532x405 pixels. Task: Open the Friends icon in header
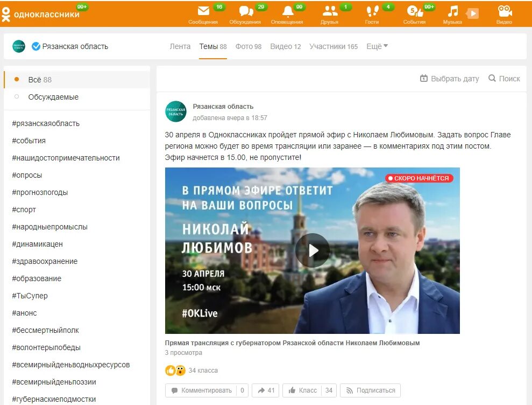point(330,11)
